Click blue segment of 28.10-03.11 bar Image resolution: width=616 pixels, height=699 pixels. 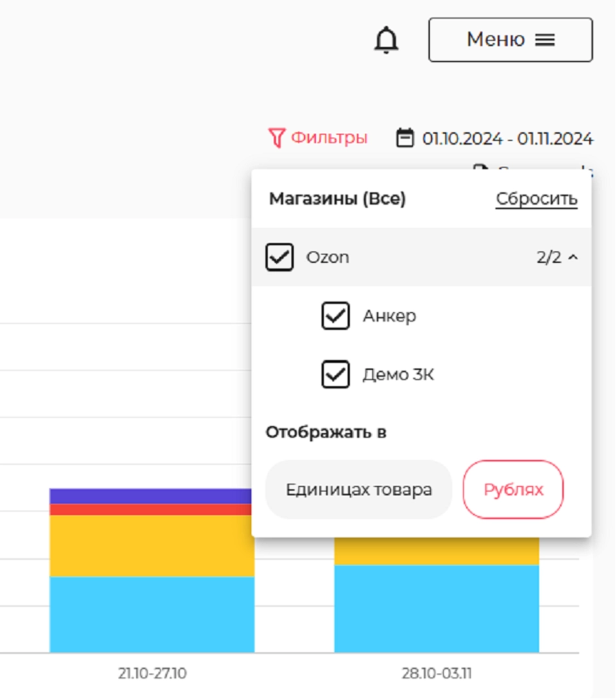(436, 609)
